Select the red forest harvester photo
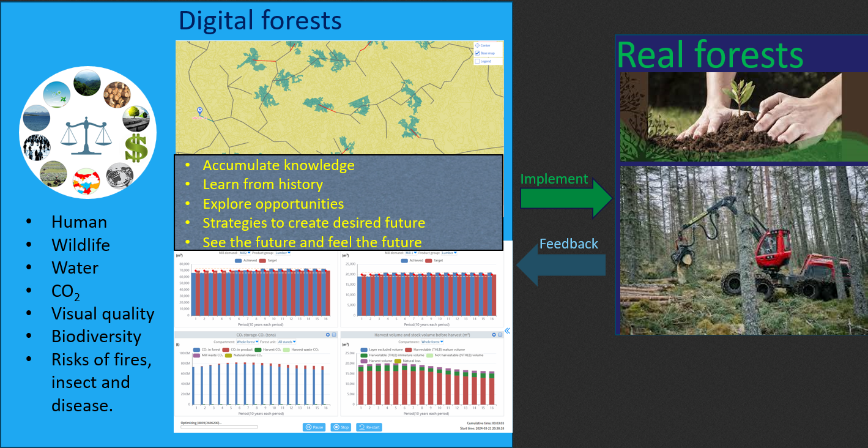This screenshot has height=448, width=868. (x=744, y=250)
